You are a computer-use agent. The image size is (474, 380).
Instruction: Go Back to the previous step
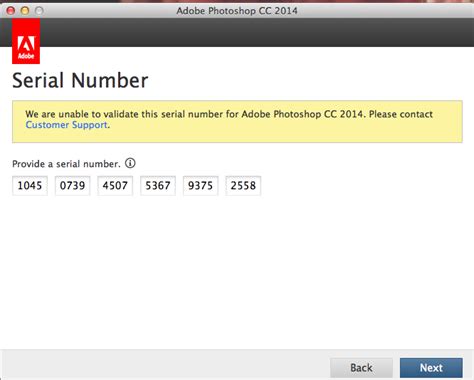(361, 368)
